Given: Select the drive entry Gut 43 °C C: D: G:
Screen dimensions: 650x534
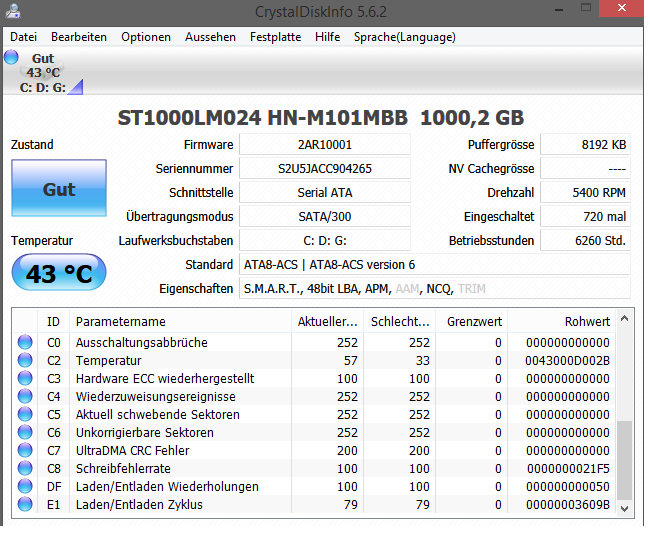Looking at the screenshot, I should pos(43,73).
